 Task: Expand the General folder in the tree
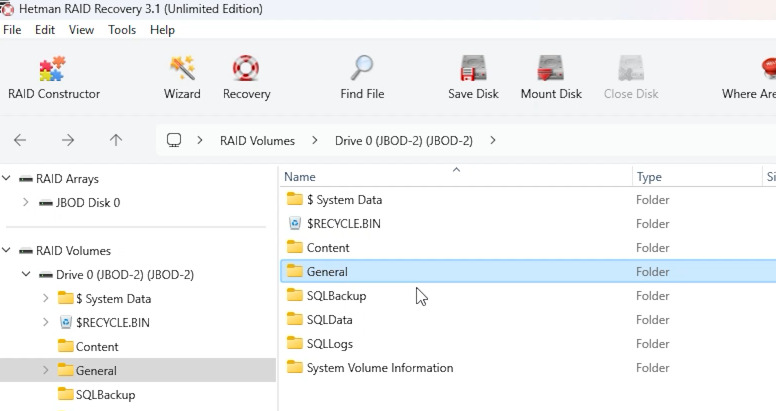pyautogui.click(x=46, y=370)
